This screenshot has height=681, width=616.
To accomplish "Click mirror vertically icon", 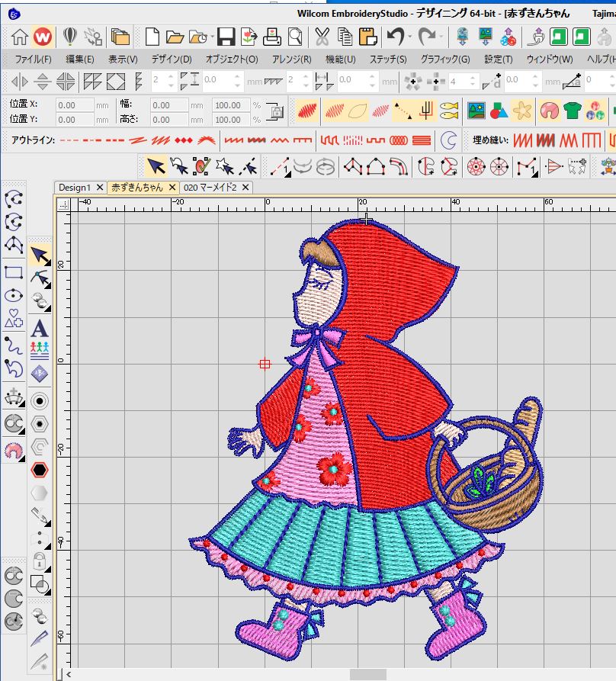I will tap(43, 82).
